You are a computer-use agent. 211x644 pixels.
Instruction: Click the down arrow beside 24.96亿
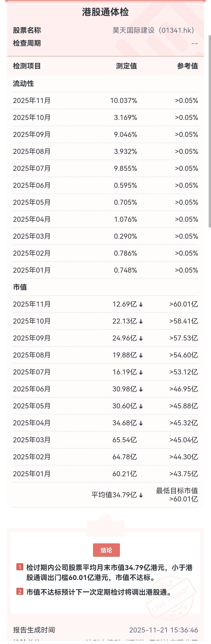tap(141, 339)
